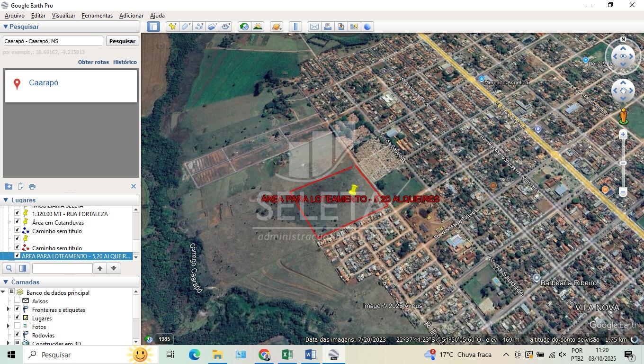The image size is (644, 364).
Task: Toggle sunlight across the landscape
Action: pyautogui.click(x=258, y=27)
